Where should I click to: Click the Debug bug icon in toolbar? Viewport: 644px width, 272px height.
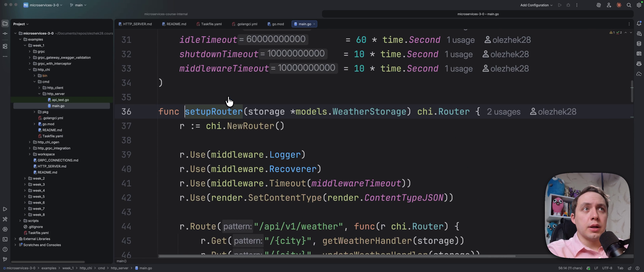click(x=568, y=5)
